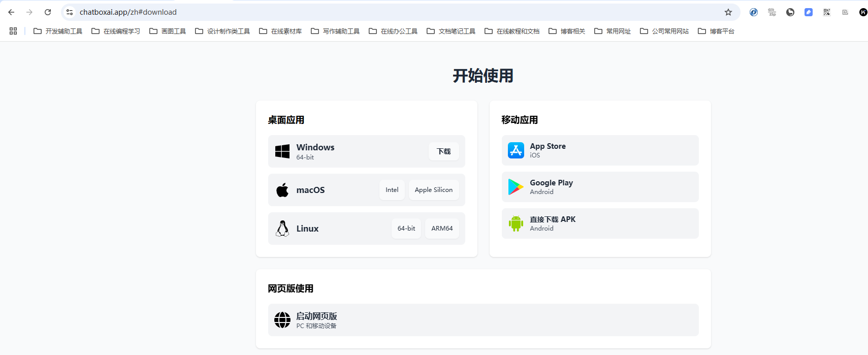Click the 移动应用 section title

pos(520,120)
